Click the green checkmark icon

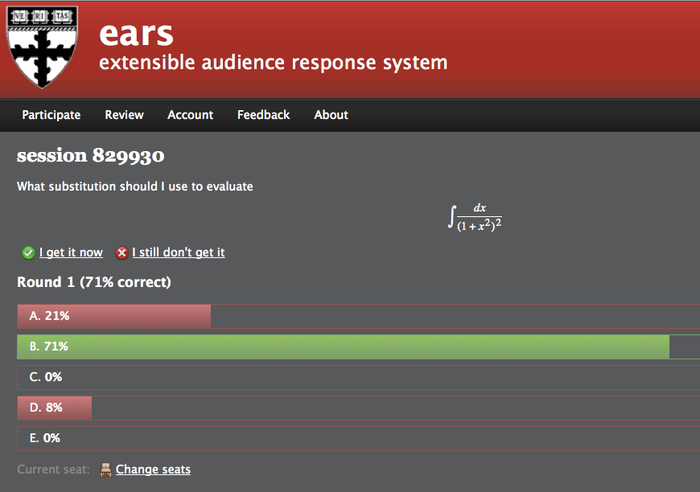click(x=28, y=253)
